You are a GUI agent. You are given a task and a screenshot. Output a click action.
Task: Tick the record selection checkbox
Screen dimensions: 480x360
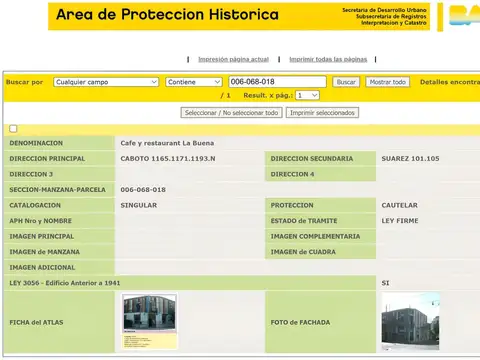click(x=13, y=129)
